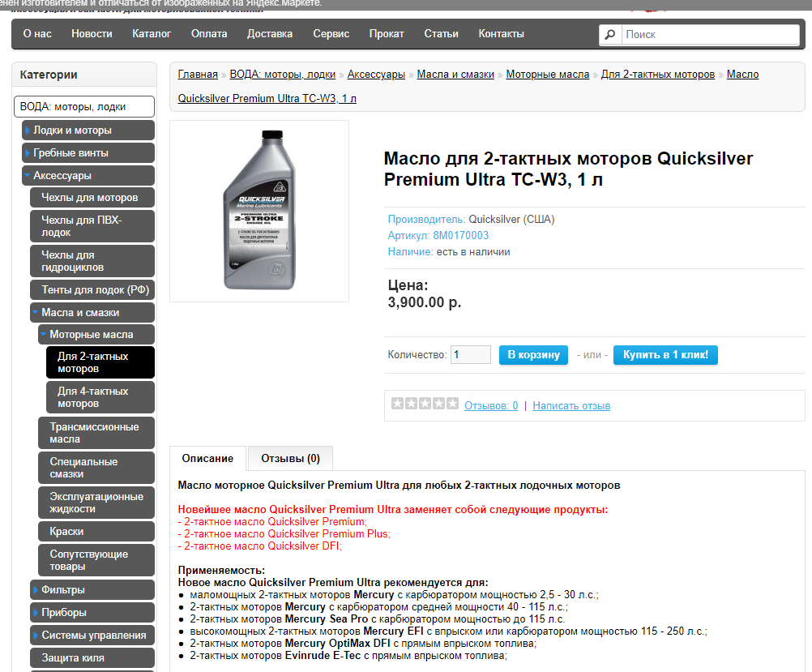The height and width of the screenshot is (672, 812).
Task: Open the Новости menu item
Action: 92,34
